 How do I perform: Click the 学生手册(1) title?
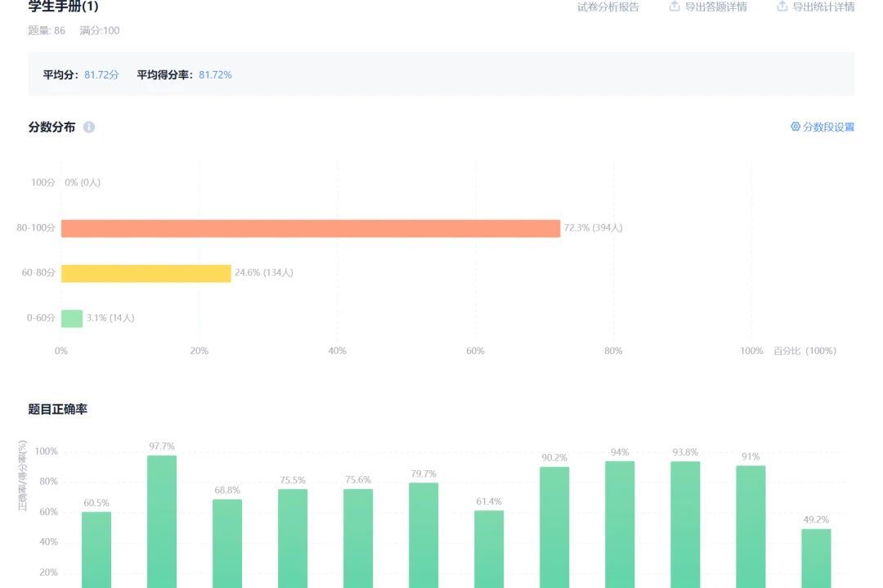[x=63, y=7]
